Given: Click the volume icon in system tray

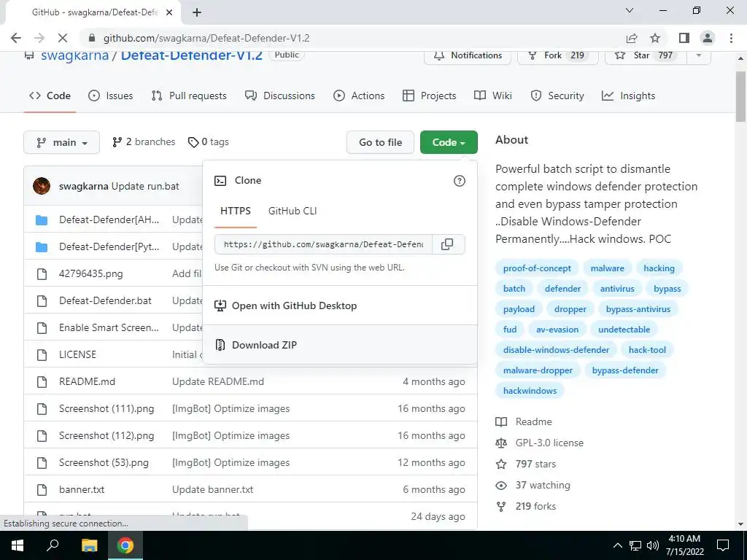Looking at the screenshot, I should click(653, 545).
